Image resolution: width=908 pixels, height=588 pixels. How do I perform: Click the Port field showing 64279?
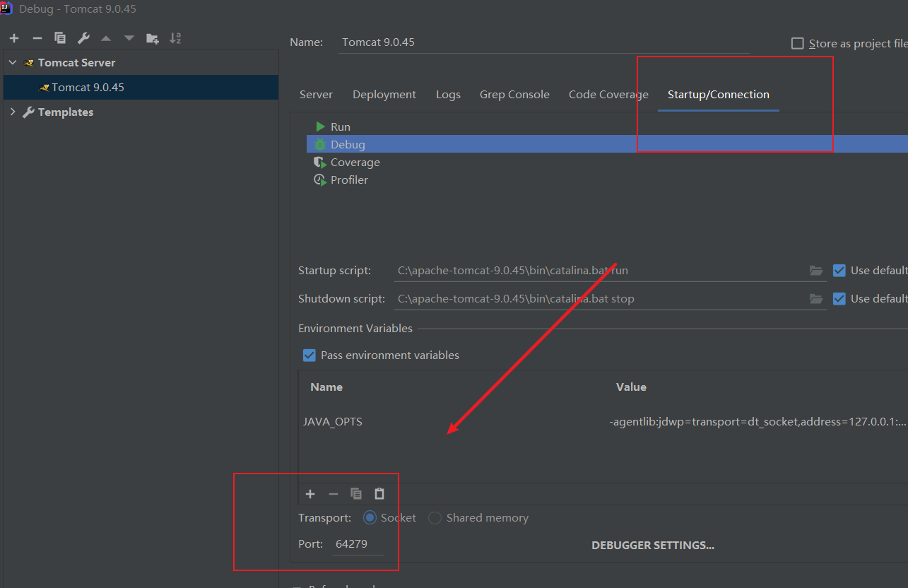359,544
